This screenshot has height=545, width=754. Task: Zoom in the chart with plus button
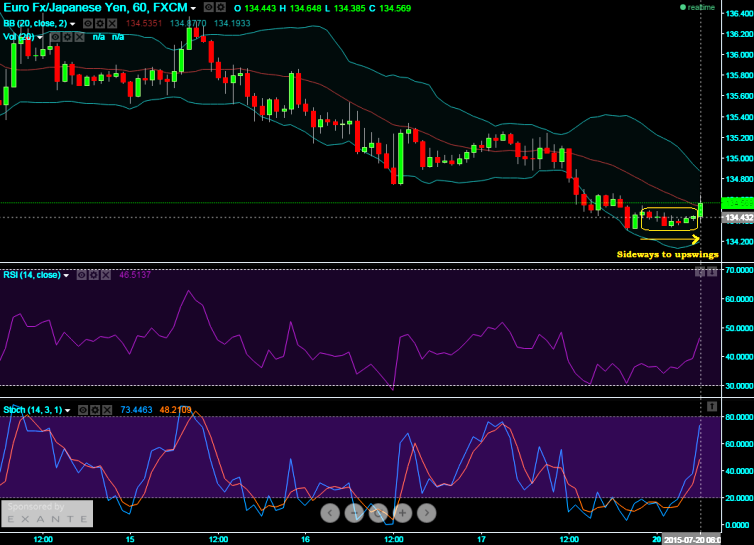pyautogui.click(x=402, y=513)
